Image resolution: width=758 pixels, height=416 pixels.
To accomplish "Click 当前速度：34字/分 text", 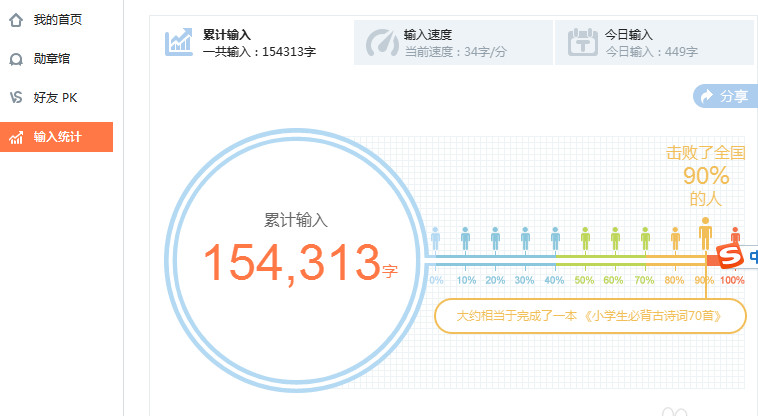I will point(455,52).
